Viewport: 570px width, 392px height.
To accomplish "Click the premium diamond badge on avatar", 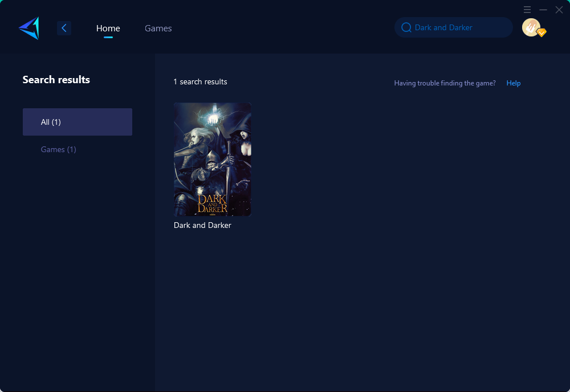I will (541, 32).
